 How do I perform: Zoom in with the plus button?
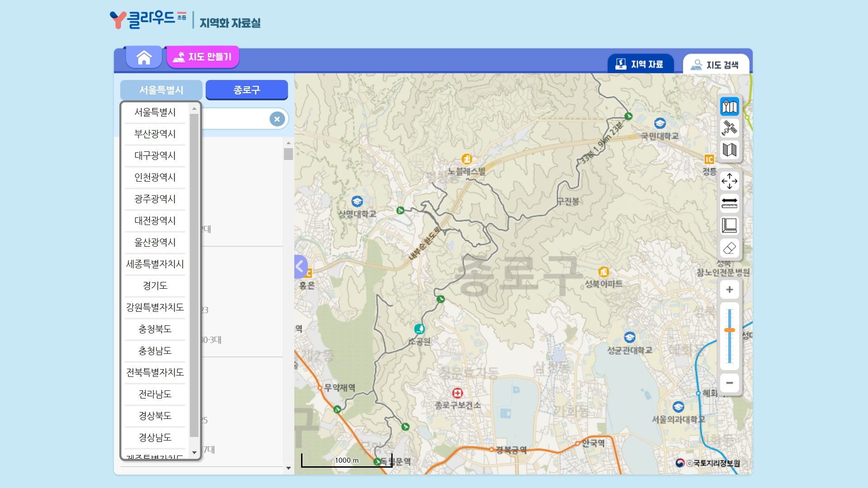[x=729, y=290]
